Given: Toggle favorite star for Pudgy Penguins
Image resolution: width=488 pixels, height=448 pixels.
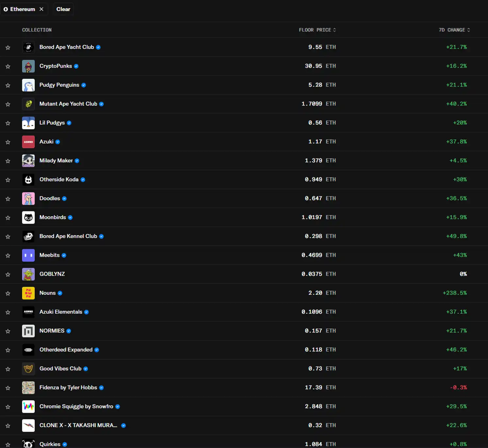Looking at the screenshot, I should [8, 85].
